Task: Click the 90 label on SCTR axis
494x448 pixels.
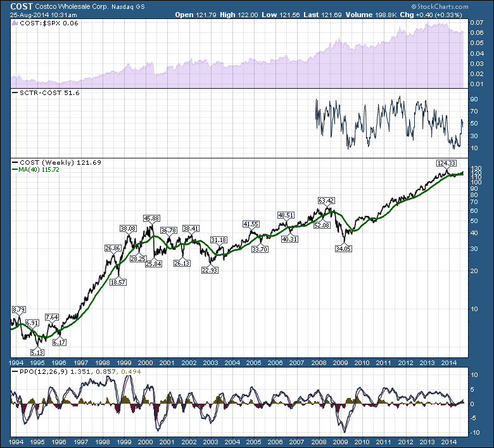Action: [x=474, y=99]
